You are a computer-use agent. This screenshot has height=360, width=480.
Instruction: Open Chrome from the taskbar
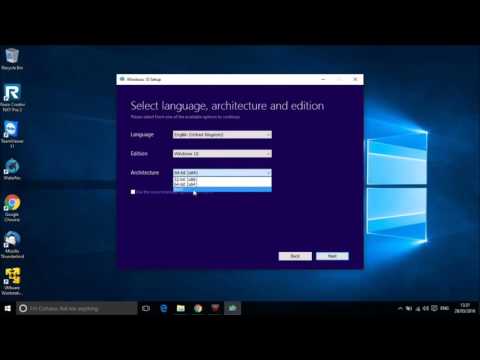pos(198,308)
